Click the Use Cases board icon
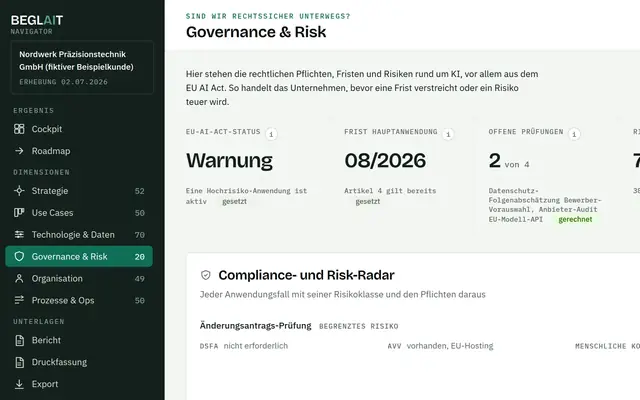Image resolution: width=640 pixels, height=400 pixels. click(x=19, y=213)
